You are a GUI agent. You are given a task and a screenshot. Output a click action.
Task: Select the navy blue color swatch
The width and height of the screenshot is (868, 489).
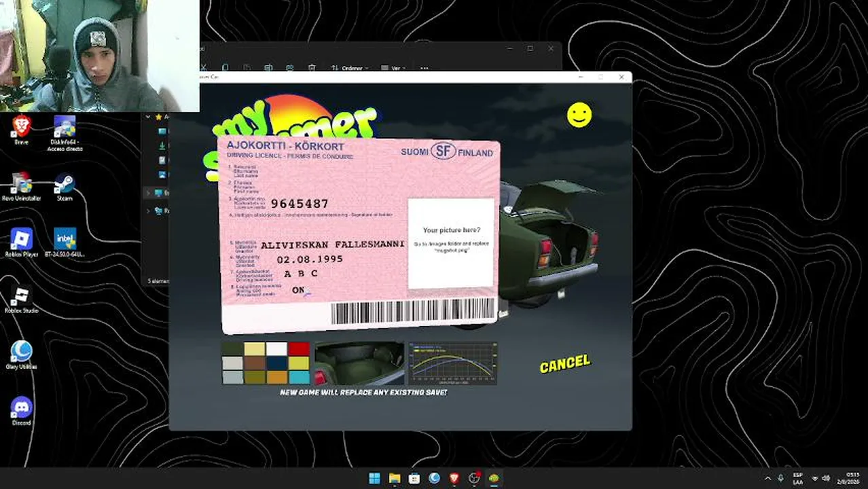tap(276, 363)
